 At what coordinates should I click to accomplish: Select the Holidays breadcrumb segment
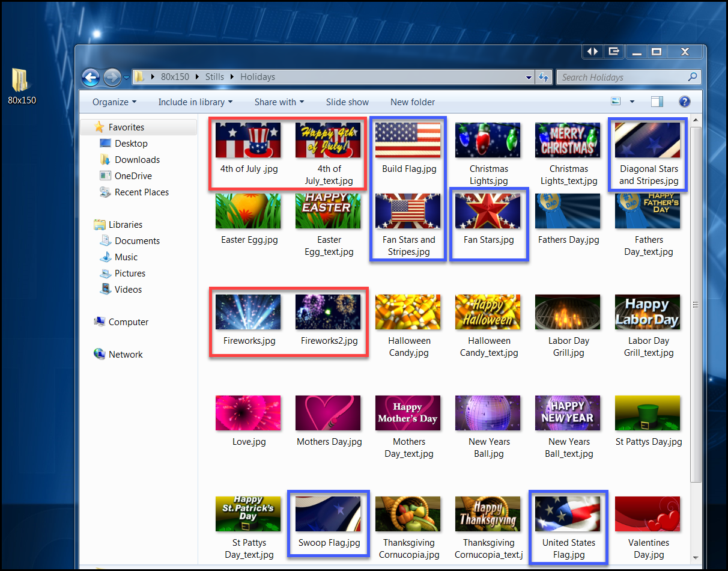pyautogui.click(x=258, y=77)
